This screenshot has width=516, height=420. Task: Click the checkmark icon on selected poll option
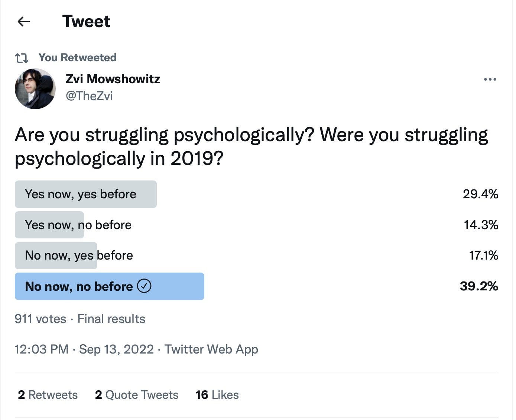pyautogui.click(x=144, y=286)
